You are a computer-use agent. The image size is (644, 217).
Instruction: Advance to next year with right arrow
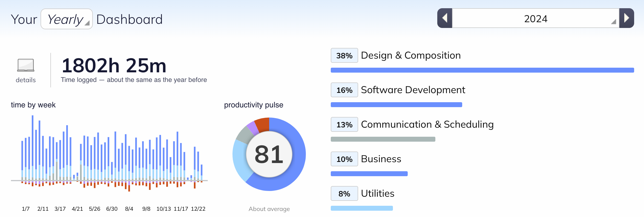(626, 18)
